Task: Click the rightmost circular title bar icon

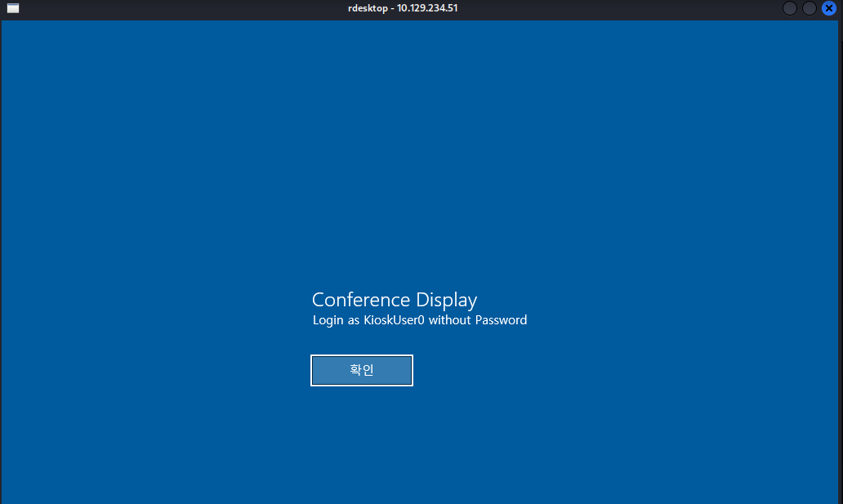Action: point(829,8)
